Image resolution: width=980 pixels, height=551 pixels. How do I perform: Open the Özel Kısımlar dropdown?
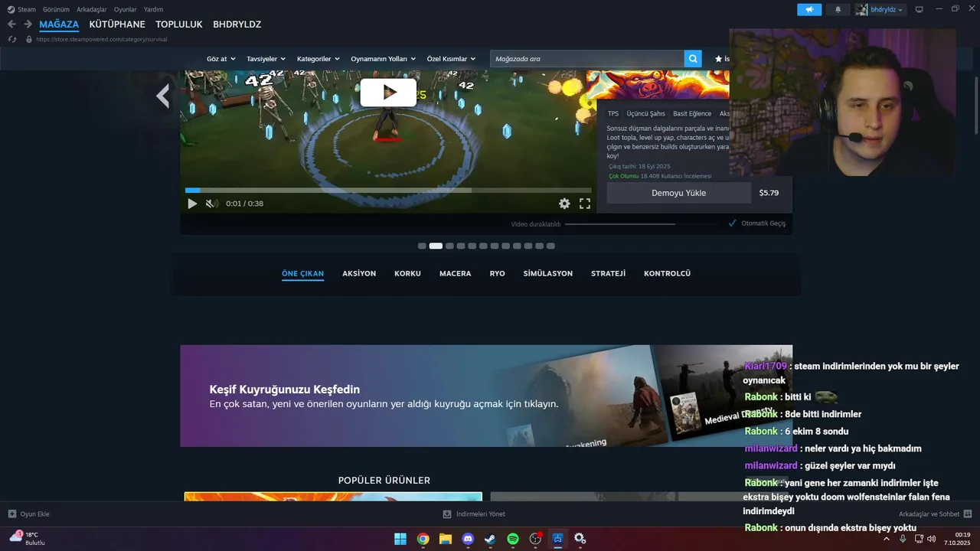pyautogui.click(x=451, y=59)
